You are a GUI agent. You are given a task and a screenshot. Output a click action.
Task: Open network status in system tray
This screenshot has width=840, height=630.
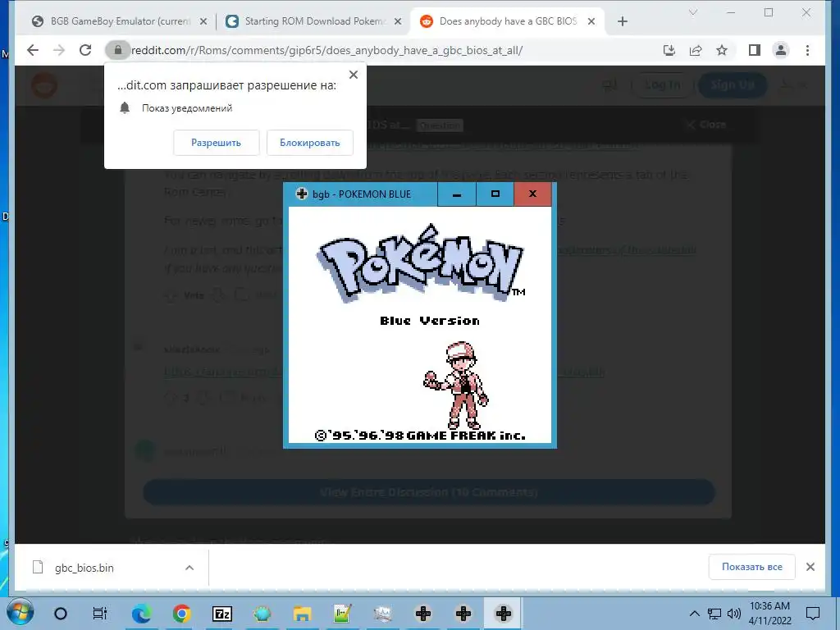pos(714,614)
